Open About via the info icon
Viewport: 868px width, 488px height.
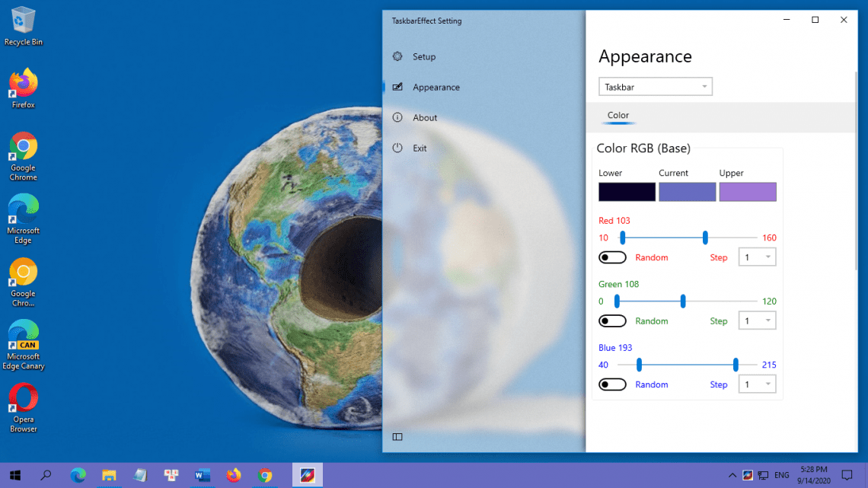(x=397, y=117)
